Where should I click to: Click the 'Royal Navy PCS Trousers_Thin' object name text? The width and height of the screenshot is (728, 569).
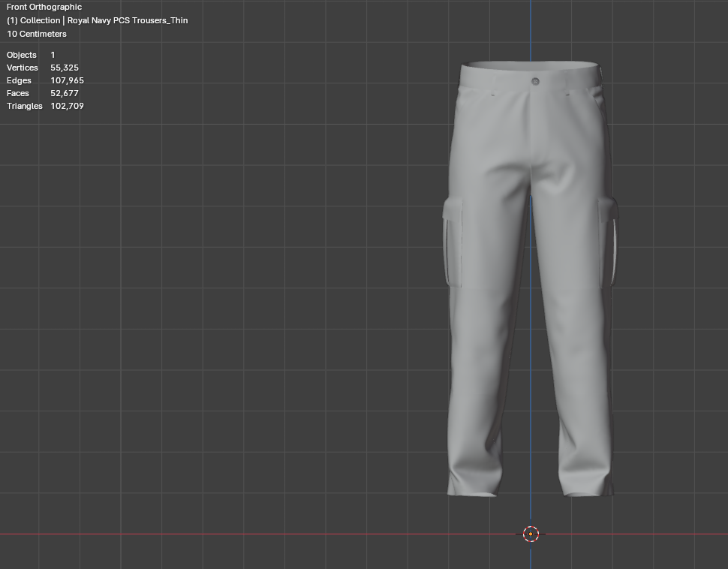coord(128,20)
